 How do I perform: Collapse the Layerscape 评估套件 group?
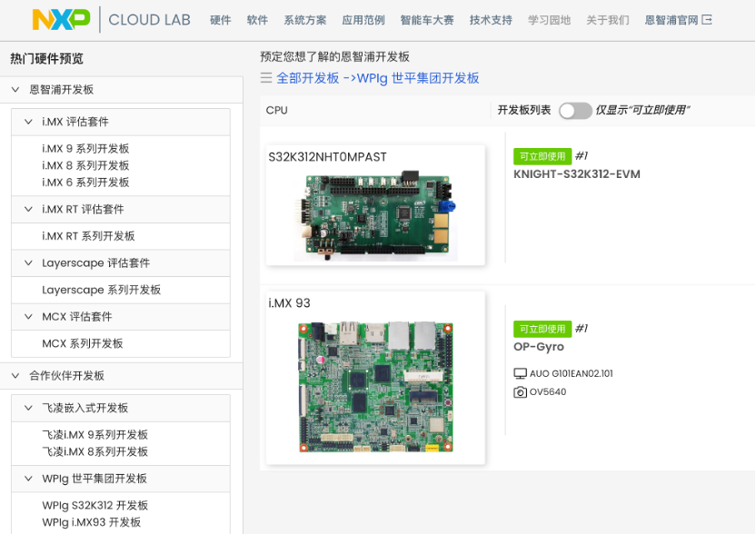[x=28, y=263]
